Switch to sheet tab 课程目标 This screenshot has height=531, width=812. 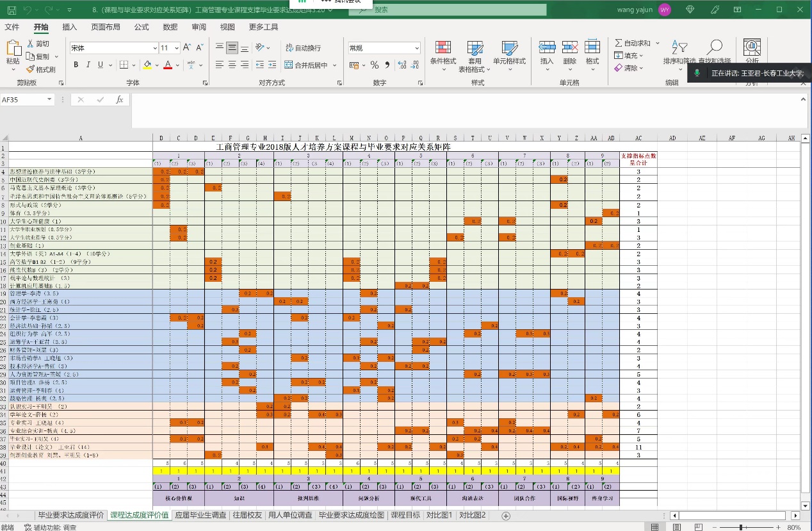(405, 515)
